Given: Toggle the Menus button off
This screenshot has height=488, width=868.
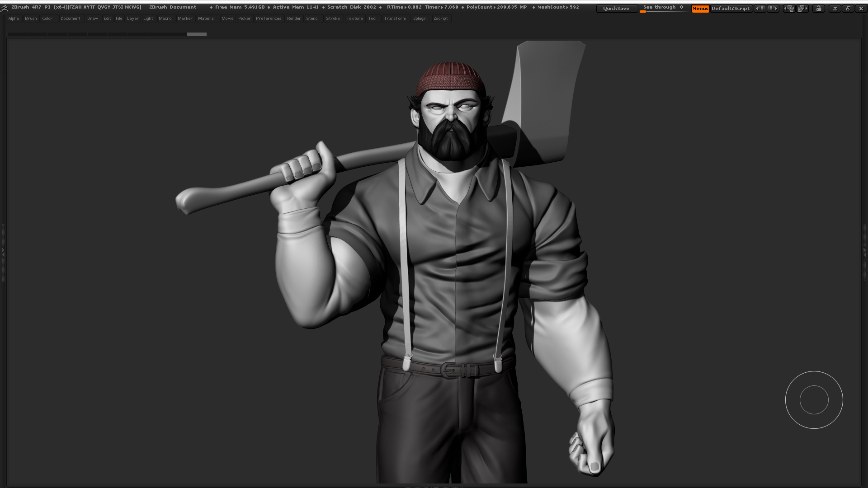Looking at the screenshot, I should 700,9.
